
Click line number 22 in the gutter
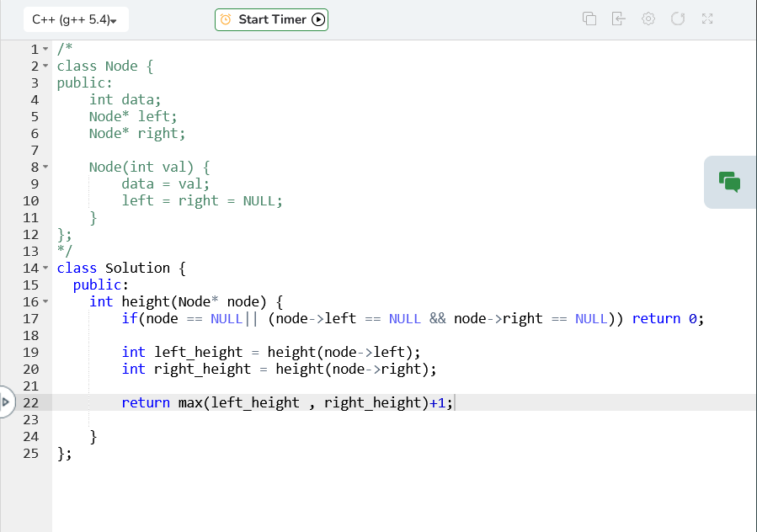[30, 402]
